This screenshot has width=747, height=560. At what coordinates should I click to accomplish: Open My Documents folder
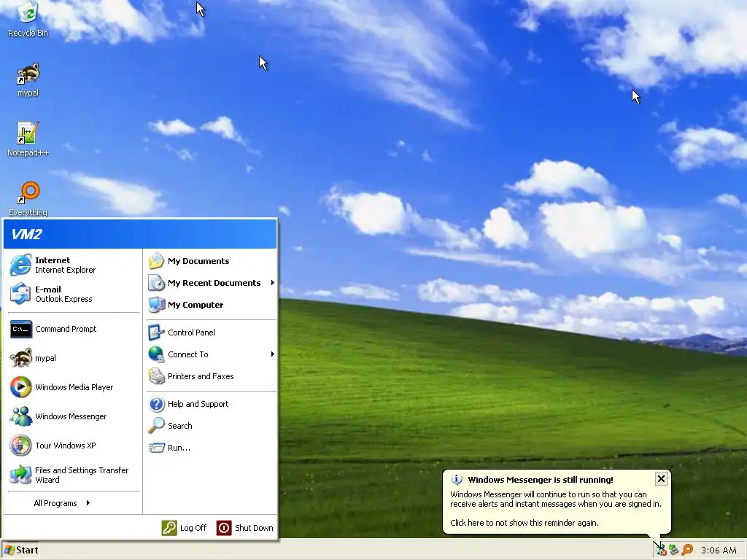[x=212, y=261]
